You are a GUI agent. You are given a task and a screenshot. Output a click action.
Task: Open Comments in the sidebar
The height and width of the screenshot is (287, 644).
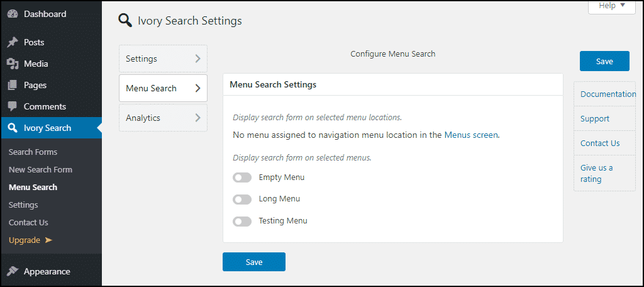tap(51, 106)
